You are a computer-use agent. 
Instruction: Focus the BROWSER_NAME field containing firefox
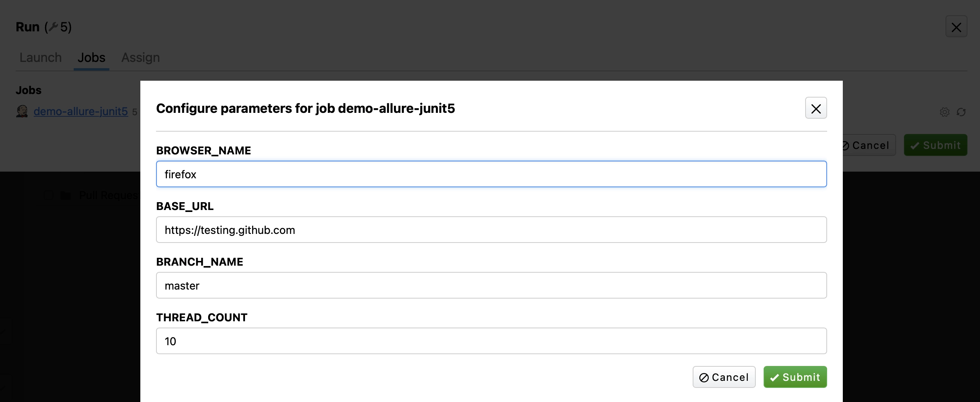pyautogui.click(x=491, y=174)
